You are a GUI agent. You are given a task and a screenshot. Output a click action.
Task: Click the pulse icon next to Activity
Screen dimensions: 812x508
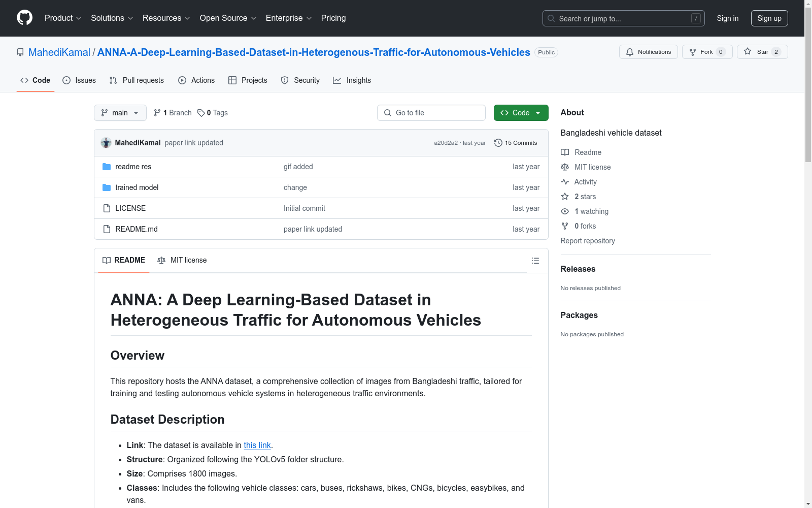click(x=565, y=182)
